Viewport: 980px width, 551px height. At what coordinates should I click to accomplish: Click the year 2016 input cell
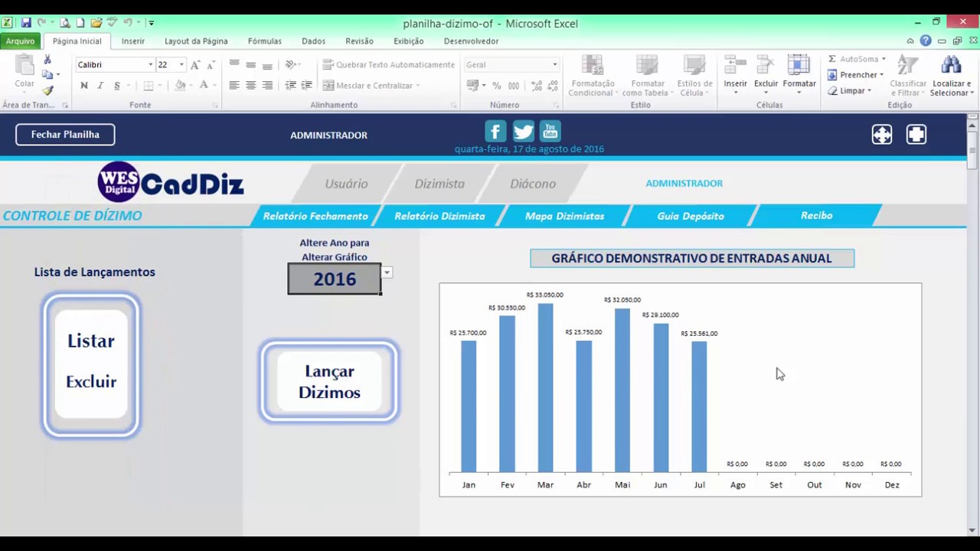click(335, 279)
